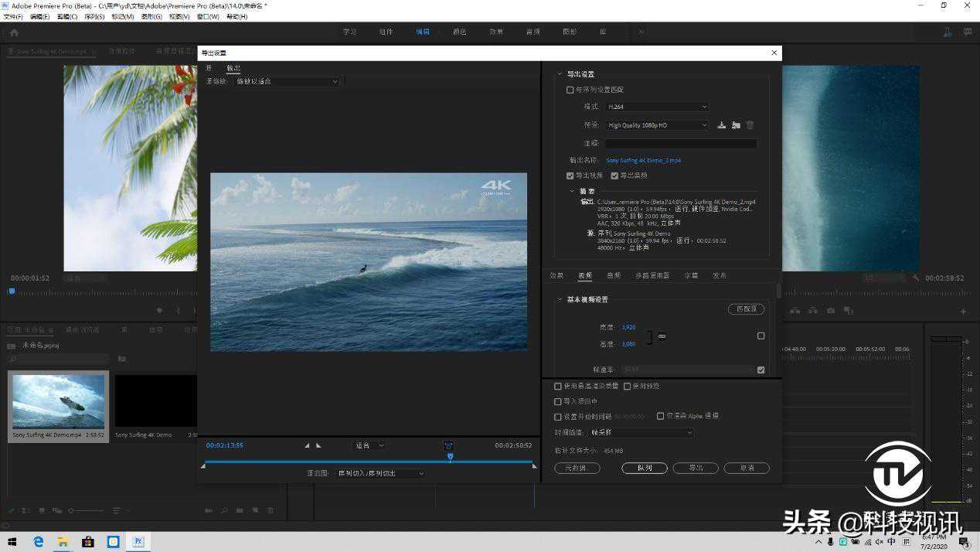Click the delete preset trash icon
This screenshot has height=552, width=980.
tap(750, 125)
